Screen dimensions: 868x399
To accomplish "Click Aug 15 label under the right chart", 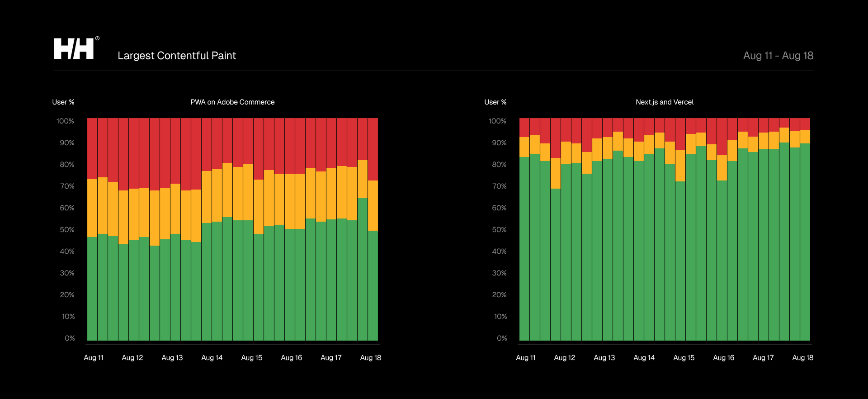I will [x=684, y=357].
